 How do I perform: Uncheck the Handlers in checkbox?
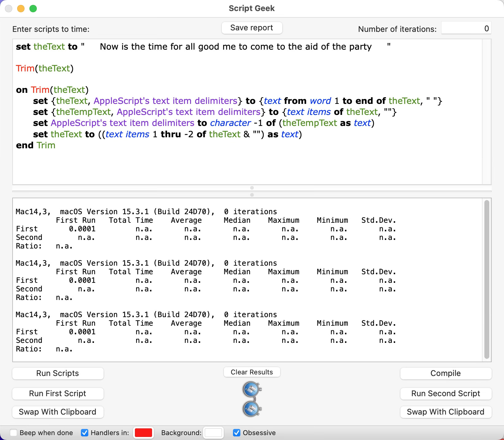click(85, 433)
